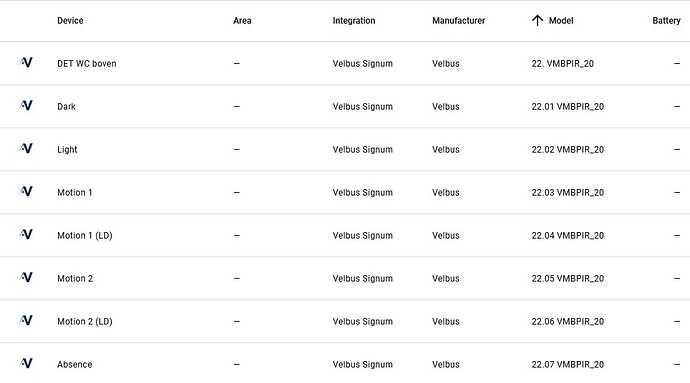The height and width of the screenshot is (383, 690).
Task: Click Velbus icon beside DET WC boven
Action: (26, 63)
